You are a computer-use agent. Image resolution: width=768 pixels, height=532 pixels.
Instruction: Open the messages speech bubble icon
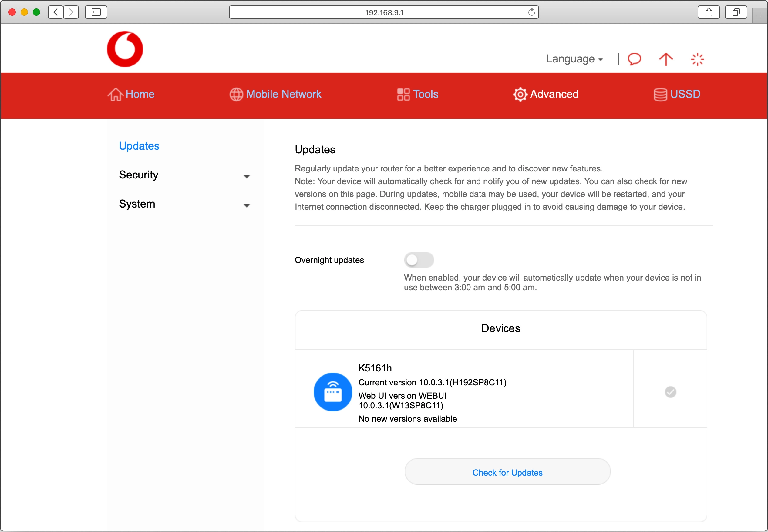(x=634, y=59)
